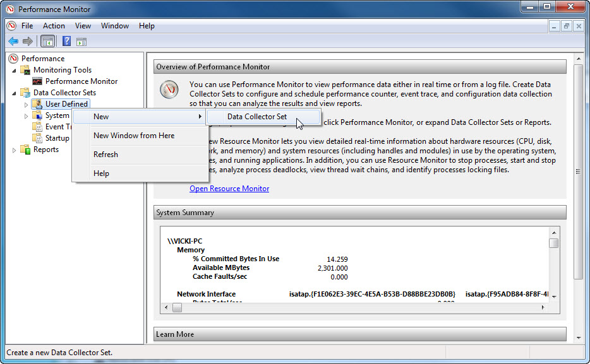The height and width of the screenshot is (364, 590).
Task: Click the Forward arrow toolbar icon
Action: coord(27,42)
